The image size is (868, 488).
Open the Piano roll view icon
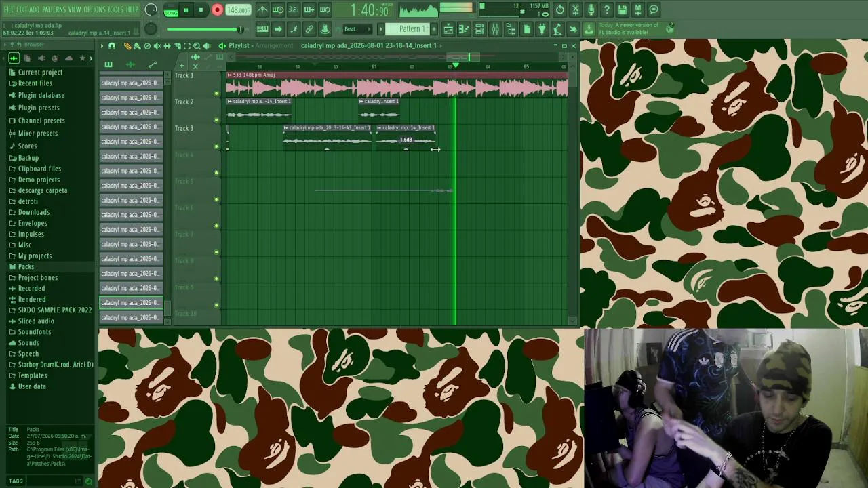pos(464,29)
